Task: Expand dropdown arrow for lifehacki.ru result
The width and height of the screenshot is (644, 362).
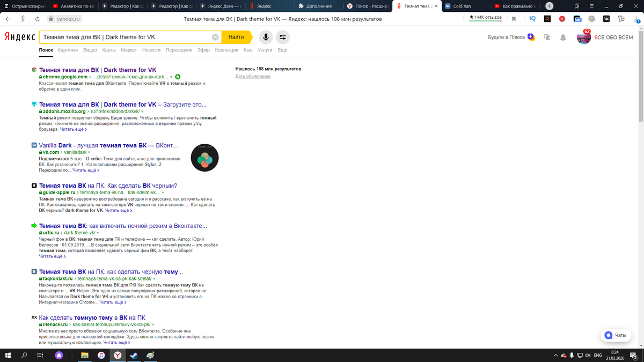Action: 153,324
